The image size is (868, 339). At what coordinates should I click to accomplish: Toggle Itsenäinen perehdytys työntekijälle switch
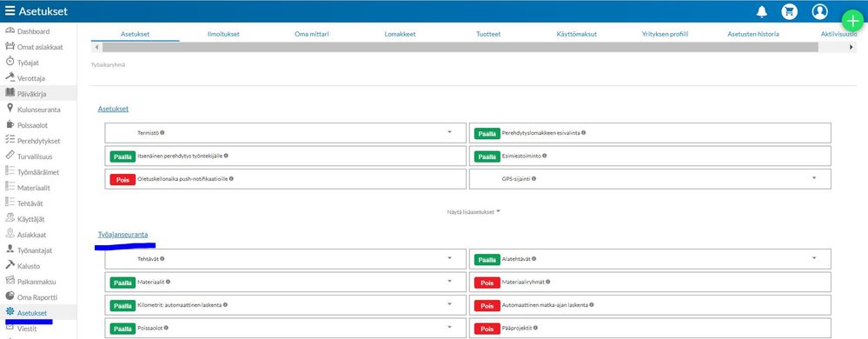123,156
